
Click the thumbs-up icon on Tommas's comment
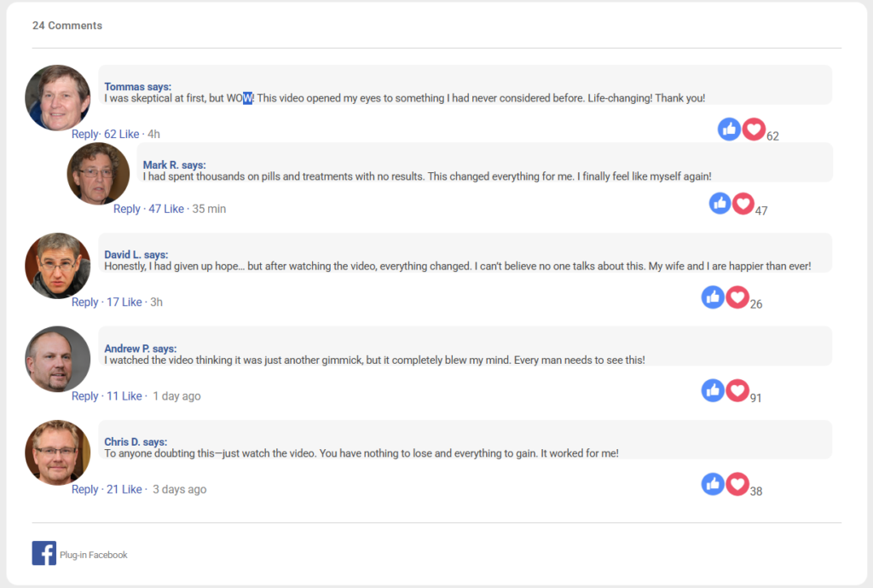[x=729, y=129]
